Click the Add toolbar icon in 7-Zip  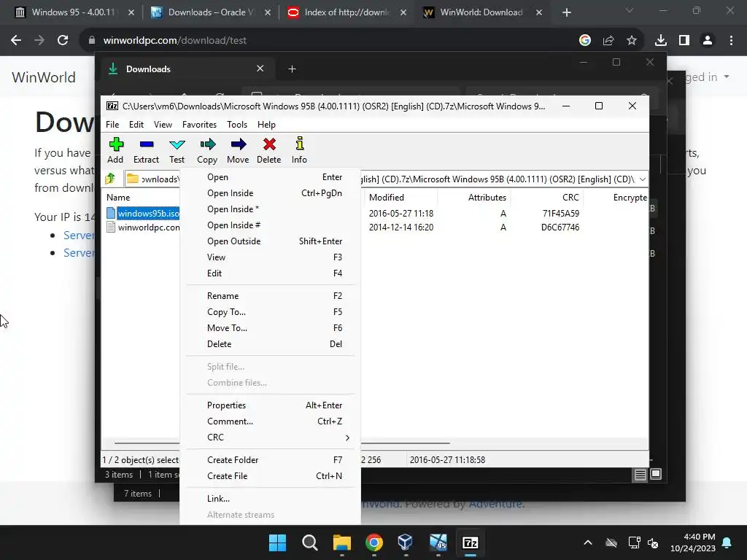[x=115, y=150]
